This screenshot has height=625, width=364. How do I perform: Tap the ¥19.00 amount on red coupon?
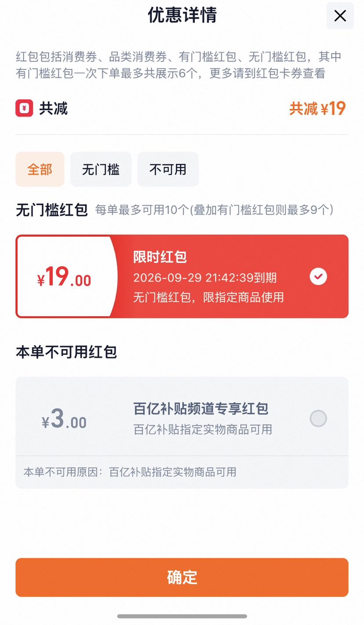(x=64, y=277)
